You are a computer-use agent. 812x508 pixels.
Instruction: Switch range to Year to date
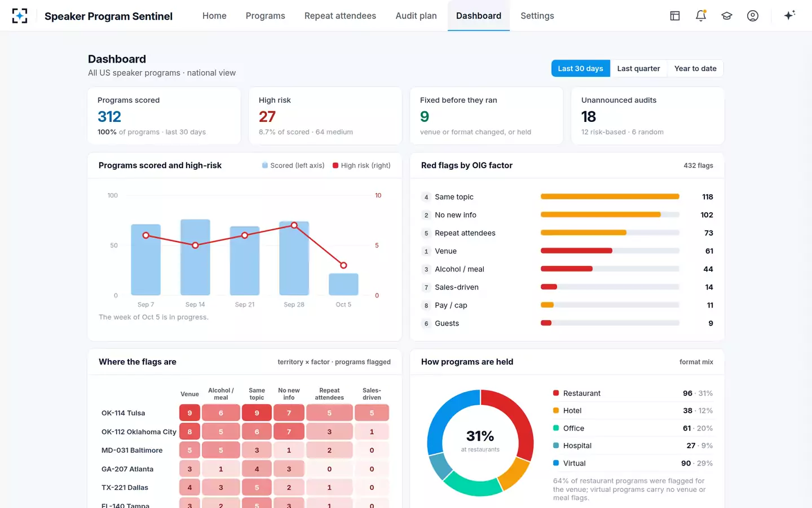pos(695,68)
